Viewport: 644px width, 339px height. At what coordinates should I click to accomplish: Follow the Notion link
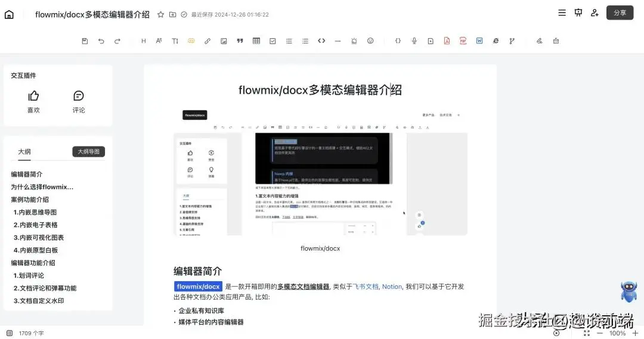[392, 287]
